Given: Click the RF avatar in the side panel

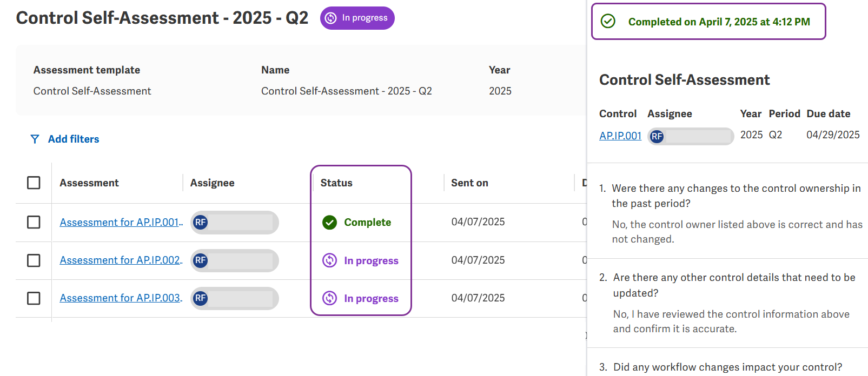Looking at the screenshot, I should click(x=657, y=136).
